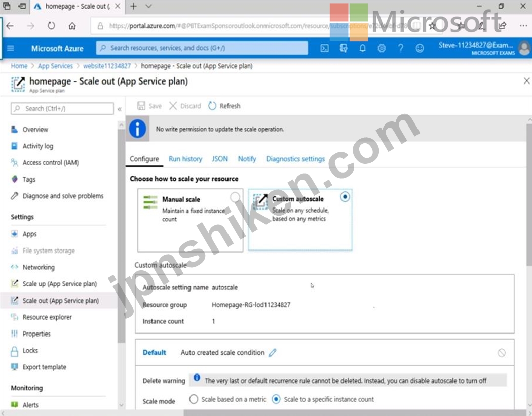Open the help question mark
The height and width of the screenshot is (416, 532).
pyautogui.click(x=401, y=48)
